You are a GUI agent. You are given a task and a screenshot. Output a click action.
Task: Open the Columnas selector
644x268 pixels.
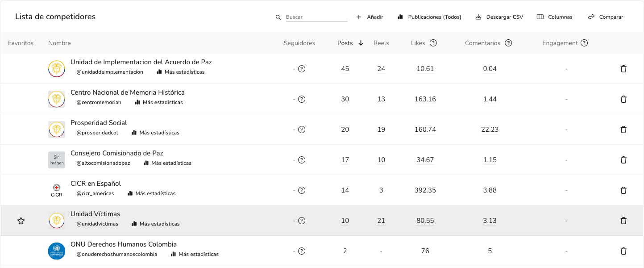[554, 17]
